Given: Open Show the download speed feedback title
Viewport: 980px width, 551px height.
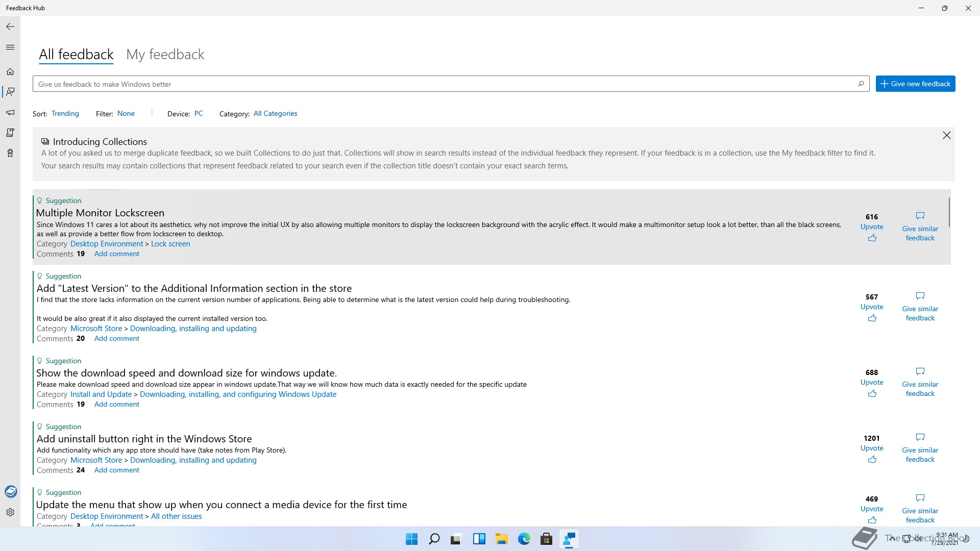Looking at the screenshot, I should [x=186, y=373].
